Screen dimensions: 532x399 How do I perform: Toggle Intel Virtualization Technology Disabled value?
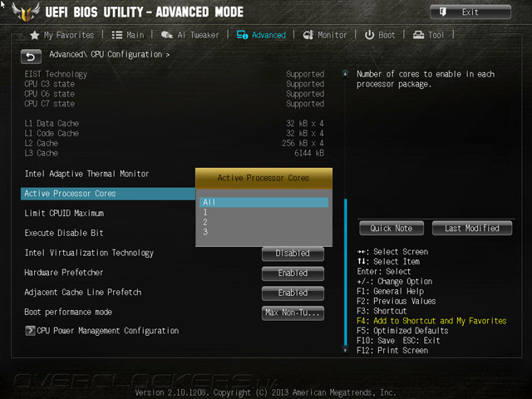point(293,254)
